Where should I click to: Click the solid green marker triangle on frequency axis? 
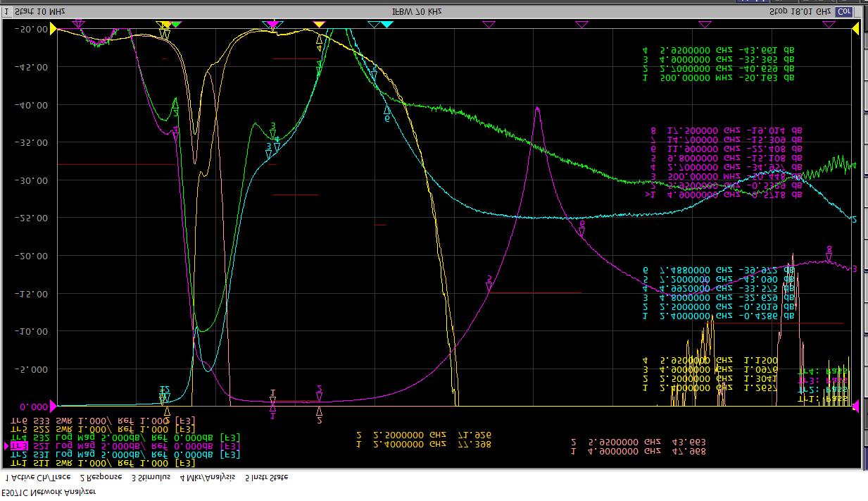[176, 25]
